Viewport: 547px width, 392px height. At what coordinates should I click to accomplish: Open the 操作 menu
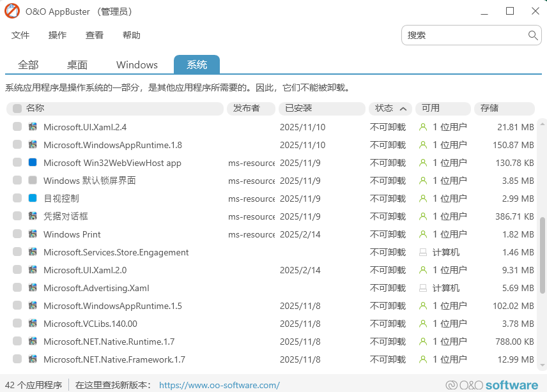[57, 35]
